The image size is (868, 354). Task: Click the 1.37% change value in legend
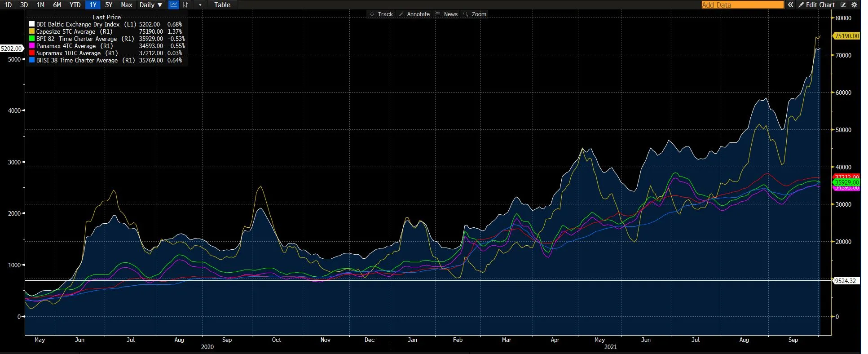(x=175, y=31)
